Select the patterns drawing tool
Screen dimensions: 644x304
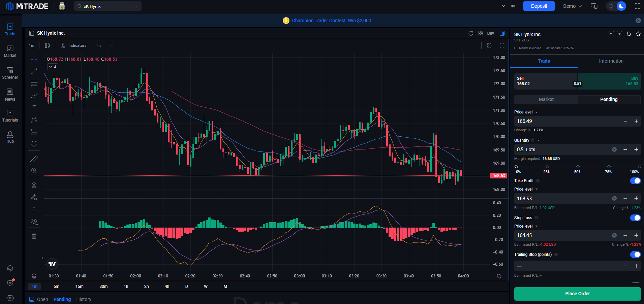click(x=34, y=120)
